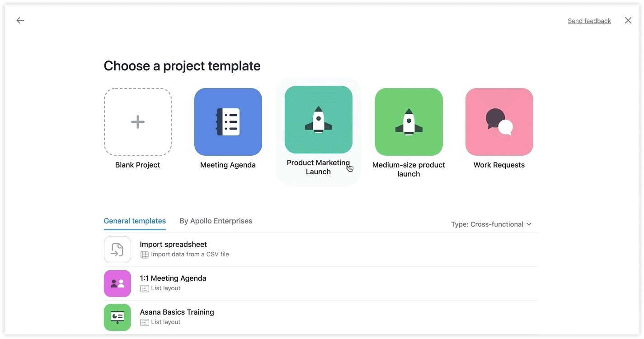Screen dimensions: 644x339
Task: Switch to the General templates tab
Action: point(135,221)
